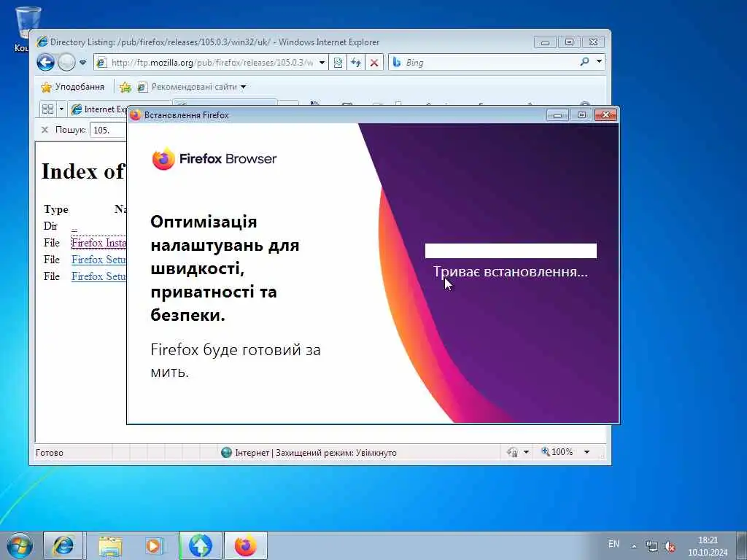Click 'Firefox буде готовий за мить.' text

(x=236, y=360)
